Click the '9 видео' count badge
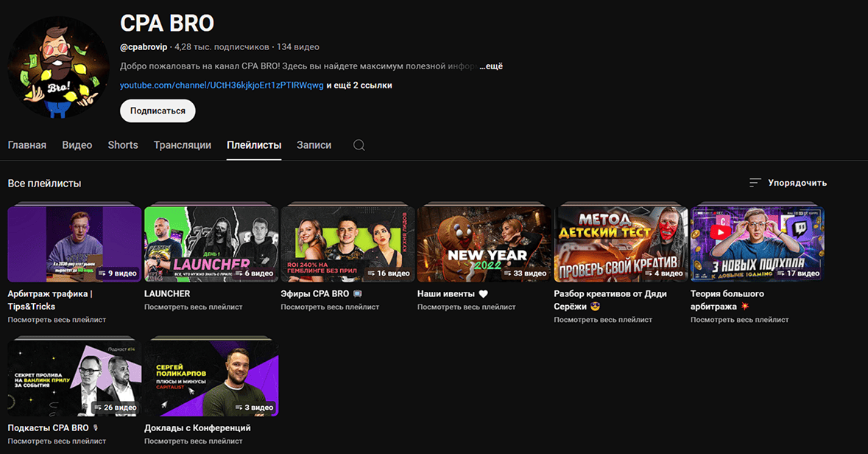The width and height of the screenshot is (868, 454). pyautogui.click(x=117, y=273)
